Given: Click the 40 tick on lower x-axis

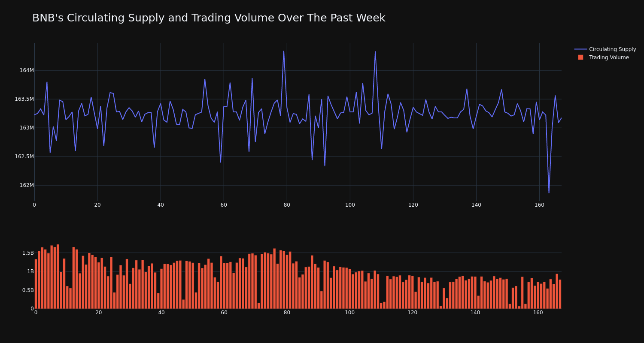Looking at the screenshot, I should click(161, 313).
